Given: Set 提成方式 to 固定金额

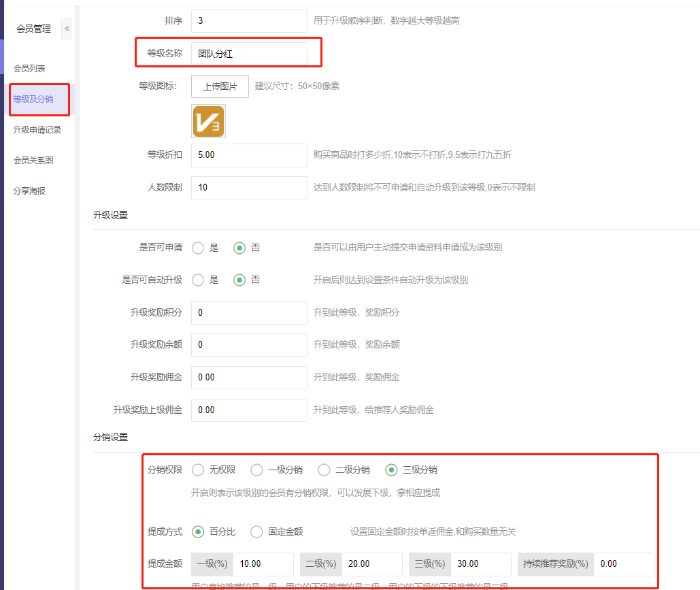Looking at the screenshot, I should 256,531.
